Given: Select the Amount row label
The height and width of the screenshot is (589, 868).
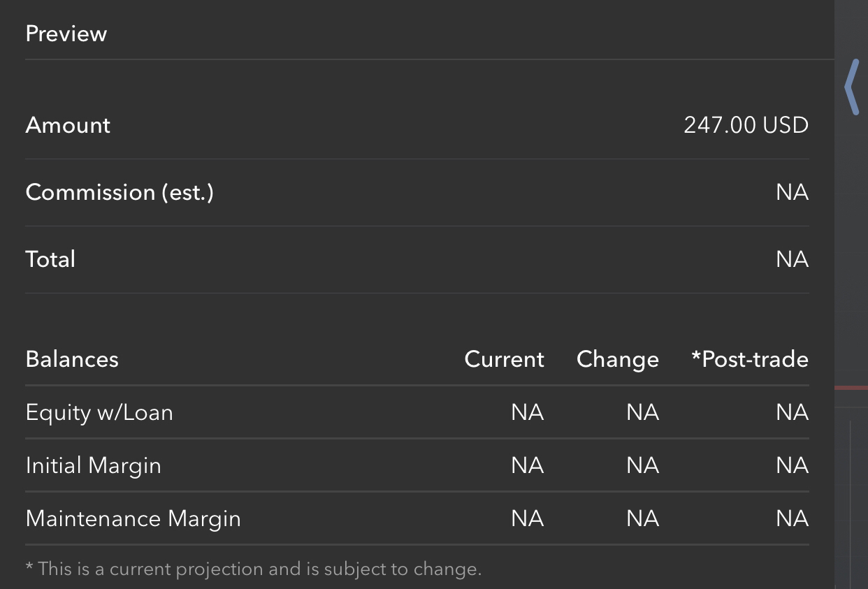Looking at the screenshot, I should 68,125.
